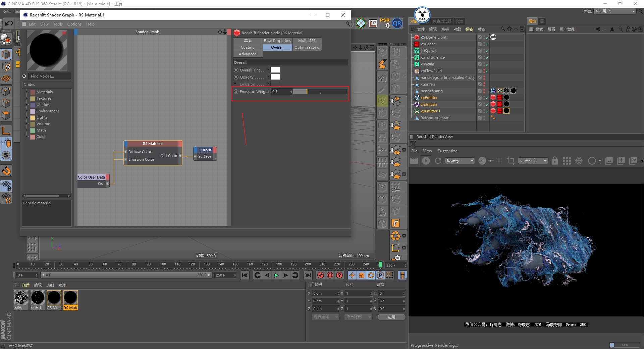
Task: Toggle the chanluan enable checkmark
Action: tap(487, 104)
